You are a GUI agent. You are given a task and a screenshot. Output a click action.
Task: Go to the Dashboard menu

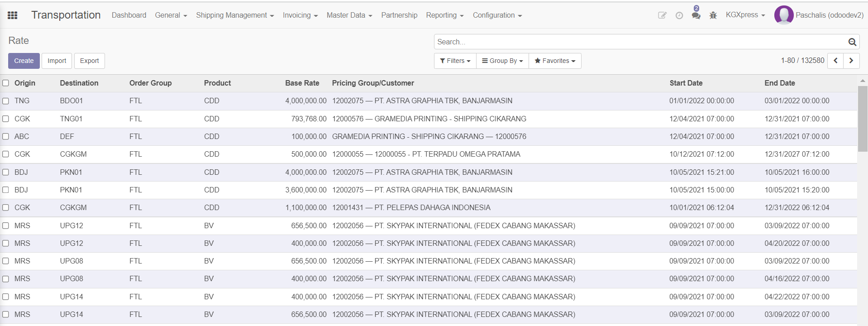click(129, 15)
